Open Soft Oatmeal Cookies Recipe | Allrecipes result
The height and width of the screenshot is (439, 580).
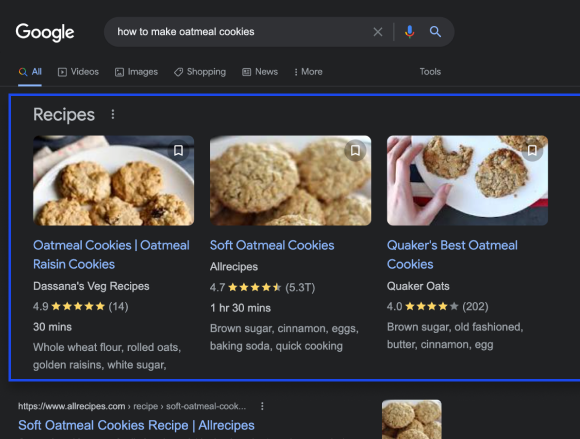(136, 425)
